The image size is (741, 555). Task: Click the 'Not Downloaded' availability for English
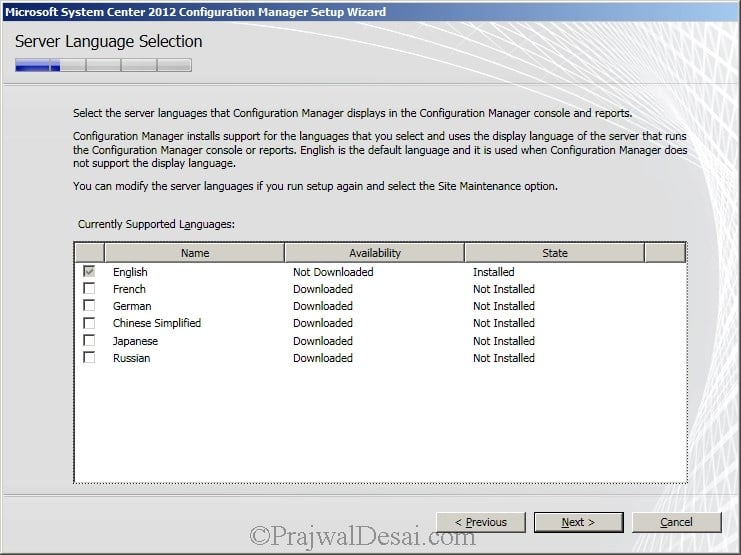tap(333, 272)
